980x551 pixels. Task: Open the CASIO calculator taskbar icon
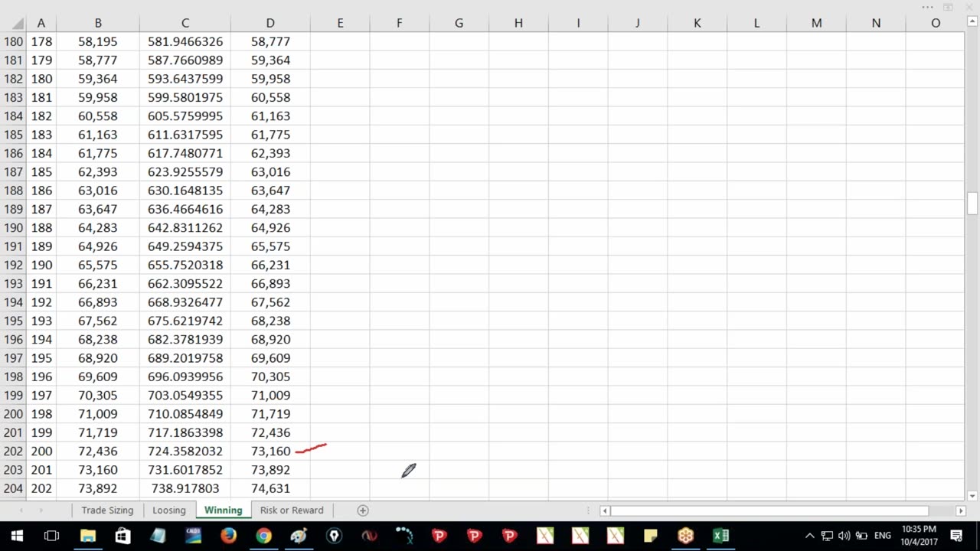[x=193, y=536]
